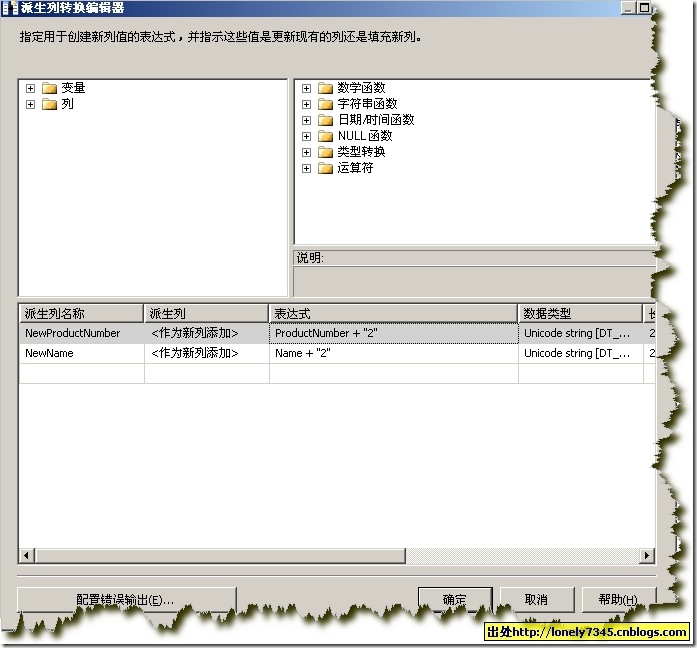Expand the NULL 函数 node
The width and height of the screenshot is (697, 648).
coord(306,136)
